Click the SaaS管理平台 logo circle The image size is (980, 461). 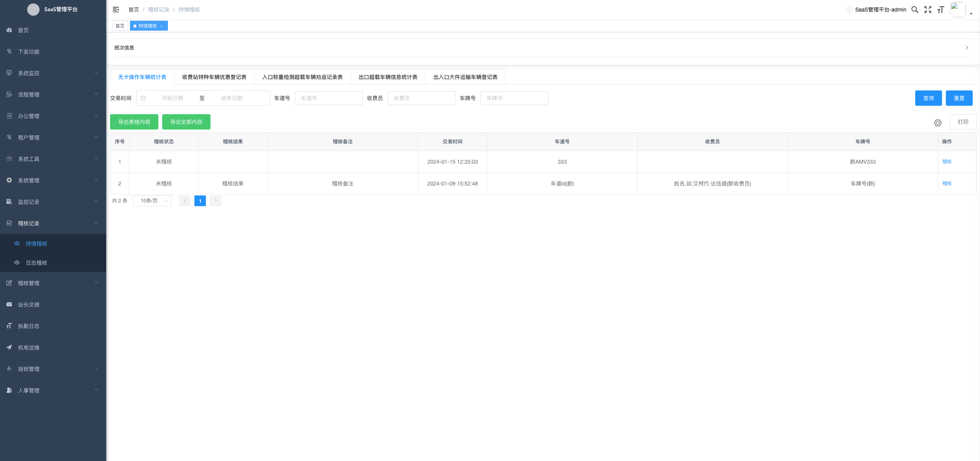click(33, 10)
